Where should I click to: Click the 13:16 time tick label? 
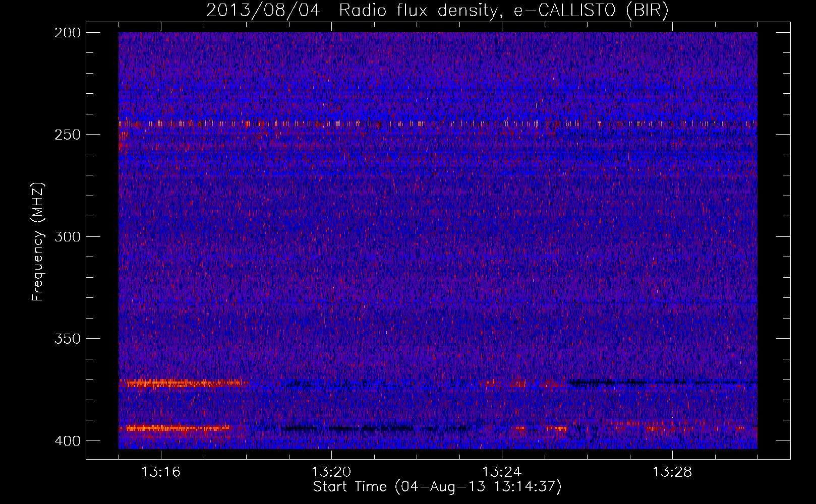pyautogui.click(x=161, y=472)
